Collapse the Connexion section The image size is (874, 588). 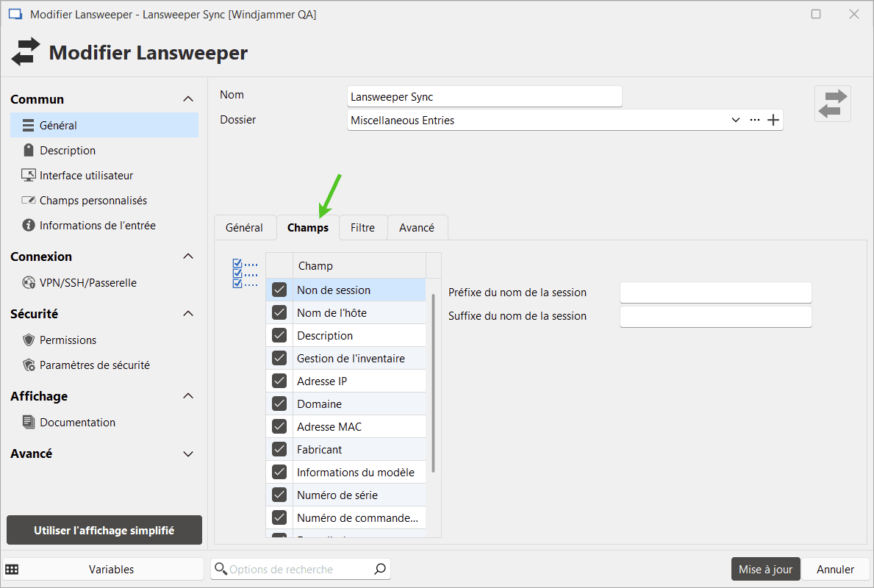tap(188, 257)
